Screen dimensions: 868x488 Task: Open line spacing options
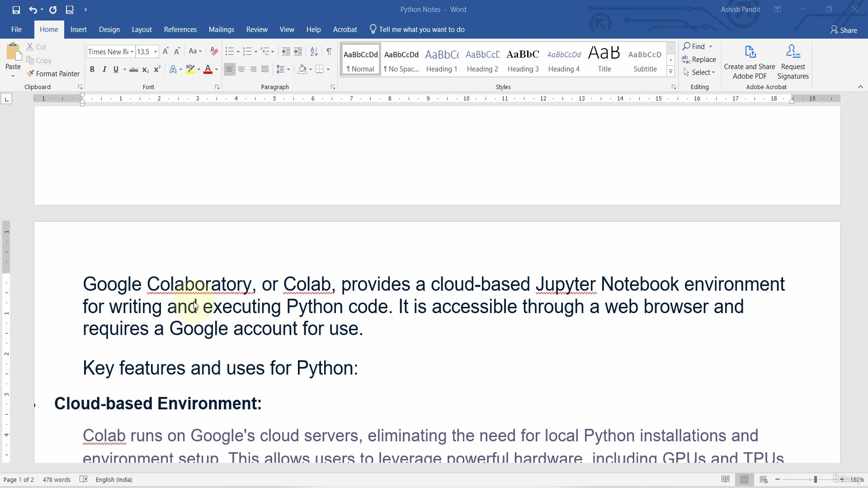[283, 70]
